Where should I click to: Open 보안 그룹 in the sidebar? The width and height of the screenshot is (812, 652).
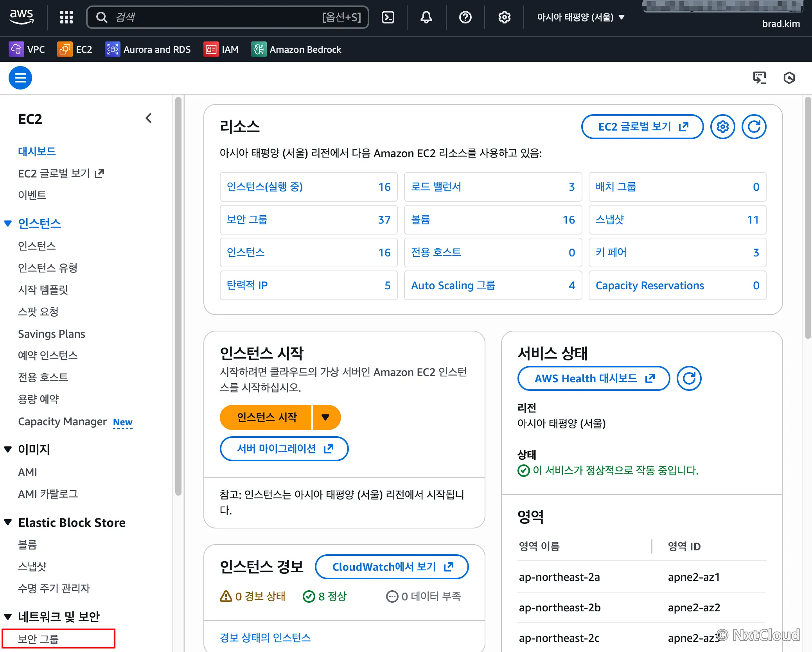[38, 639]
